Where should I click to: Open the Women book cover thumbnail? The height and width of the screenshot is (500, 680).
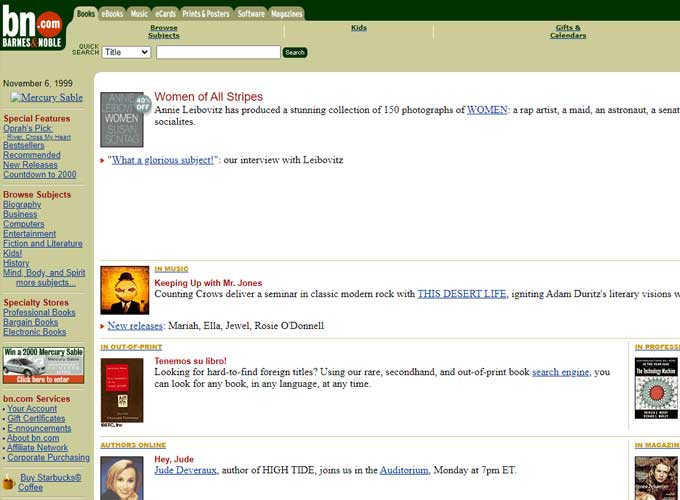(122, 119)
